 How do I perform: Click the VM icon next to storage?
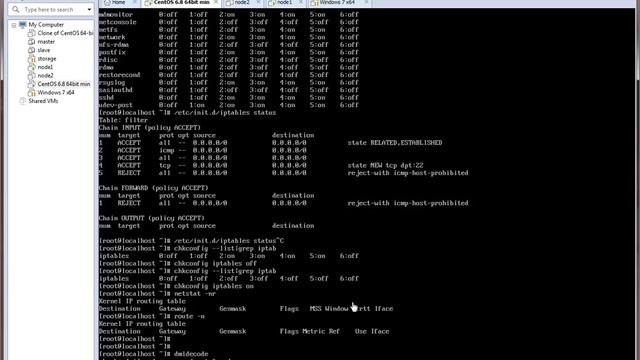tap(31, 59)
